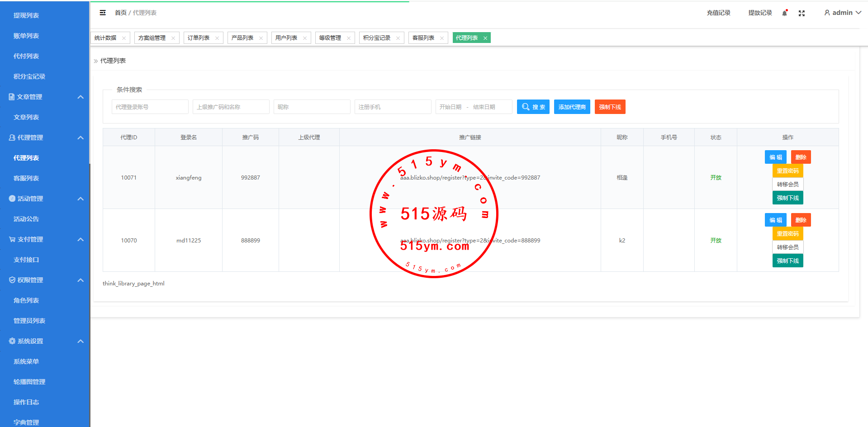Open 客服列表 in the sidebar
The image size is (868, 427).
[26, 178]
